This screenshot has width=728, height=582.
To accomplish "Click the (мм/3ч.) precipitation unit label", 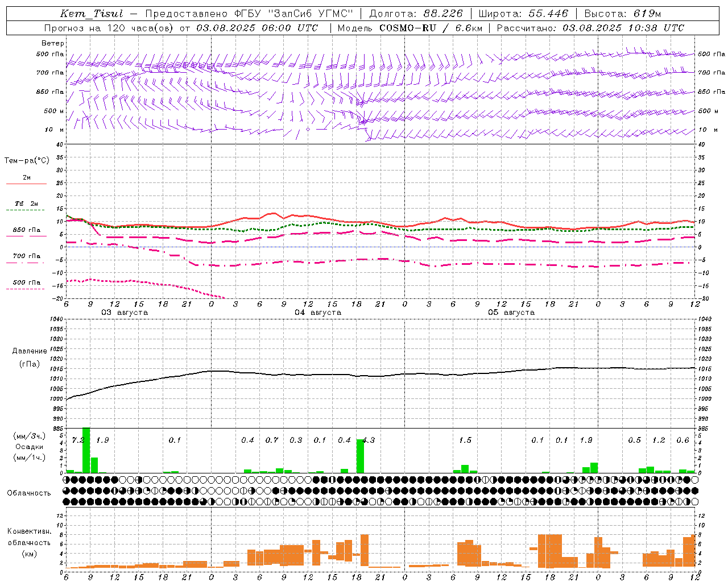I will [x=30, y=436].
